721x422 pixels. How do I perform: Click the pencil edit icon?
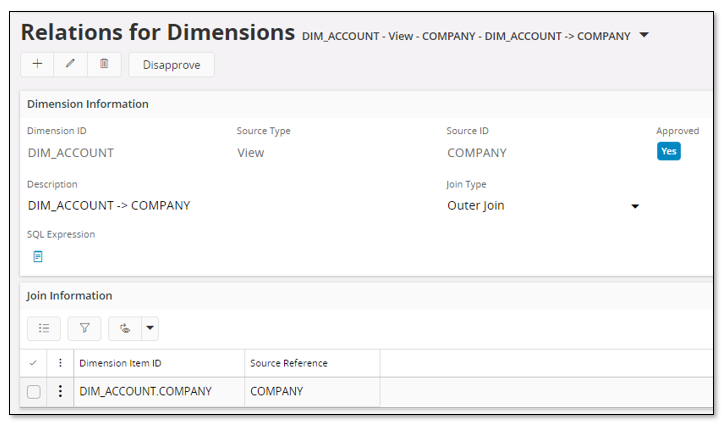tap(70, 64)
